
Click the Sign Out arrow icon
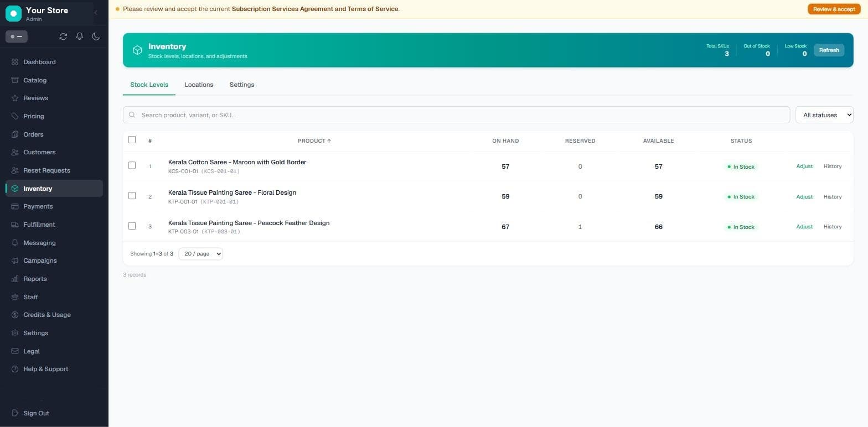(x=15, y=413)
